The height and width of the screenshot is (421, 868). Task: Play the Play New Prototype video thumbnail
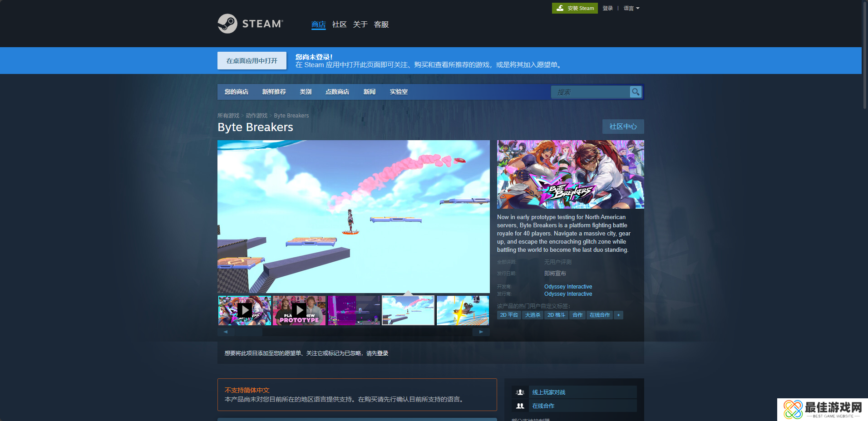[x=299, y=310]
